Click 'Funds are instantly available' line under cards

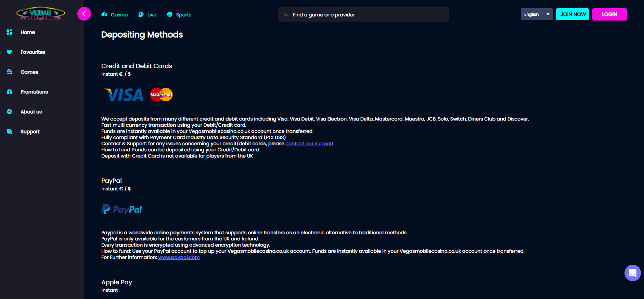[207, 131]
